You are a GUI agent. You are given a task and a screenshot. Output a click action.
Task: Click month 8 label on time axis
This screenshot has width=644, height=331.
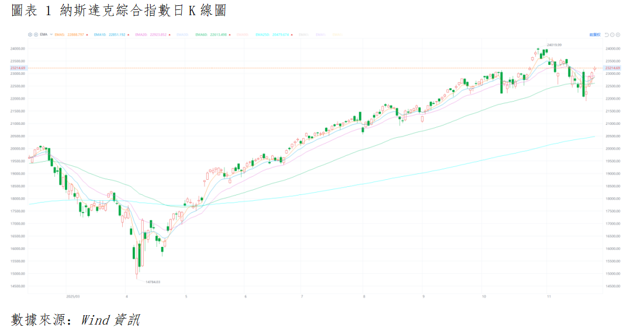(x=364, y=296)
